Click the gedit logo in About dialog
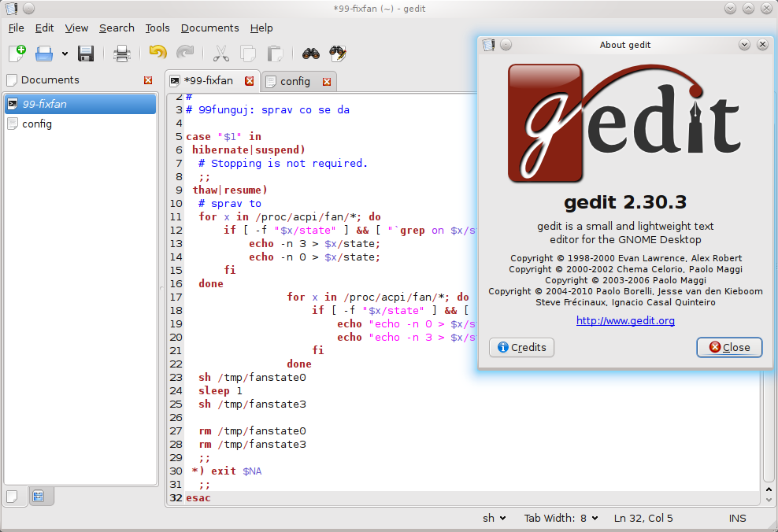The image size is (778, 532). (x=625, y=123)
